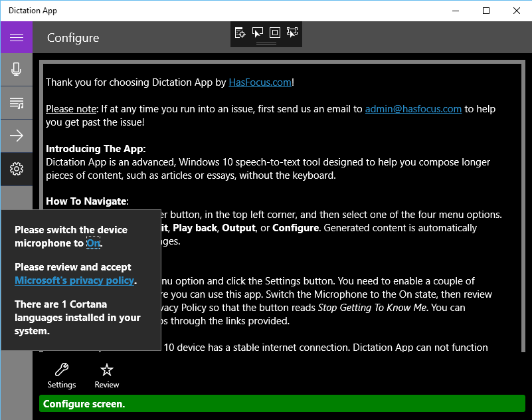
Task: Click the green Configure screen status bar
Action: point(282,403)
